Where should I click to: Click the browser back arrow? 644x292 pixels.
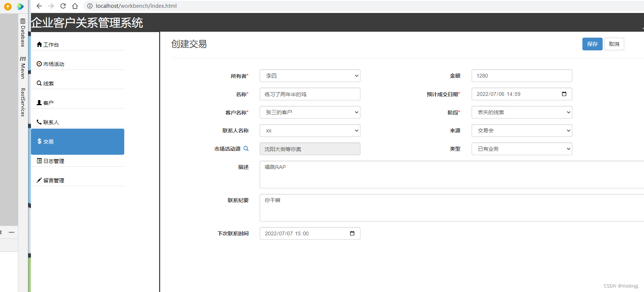click(x=39, y=6)
